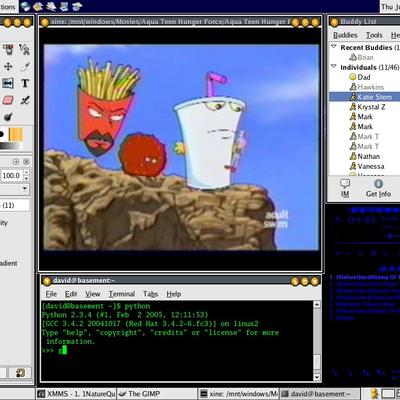The height and width of the screenshot is (400, 400).
Task: Click the xine video playback area
Action: [x=181, y=147]
